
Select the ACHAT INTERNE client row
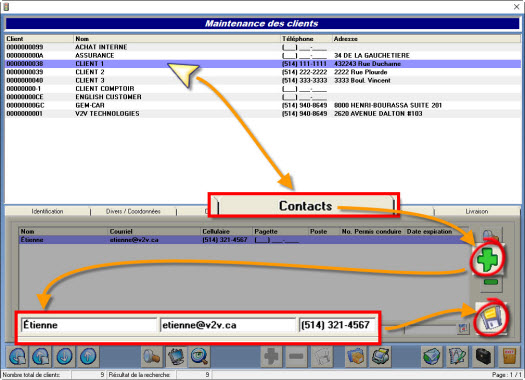coord(263,47)
